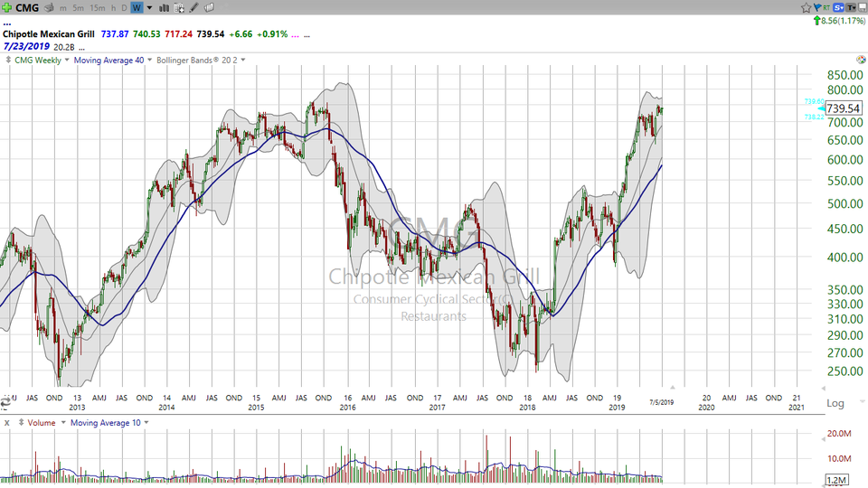Click the 8.56(1.17%) change readout

[x=843, y=21]
